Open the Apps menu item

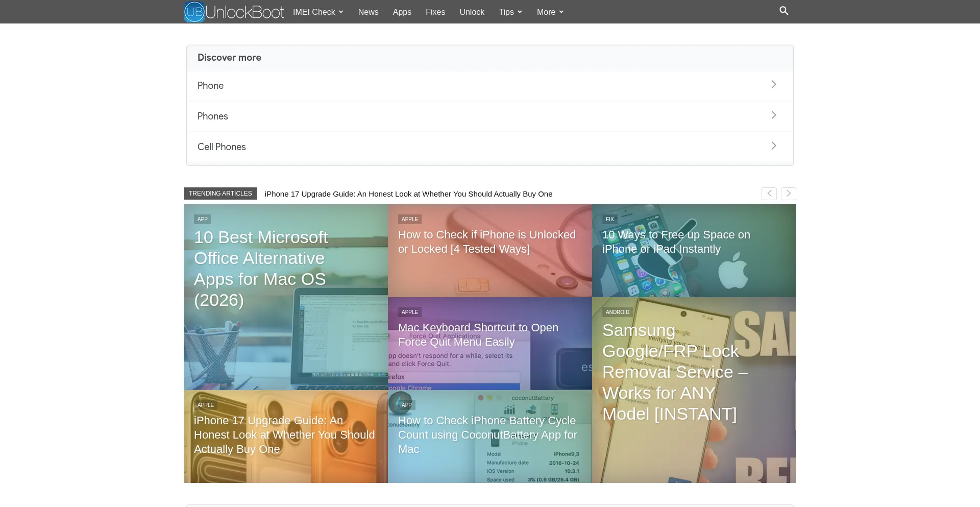402,12
